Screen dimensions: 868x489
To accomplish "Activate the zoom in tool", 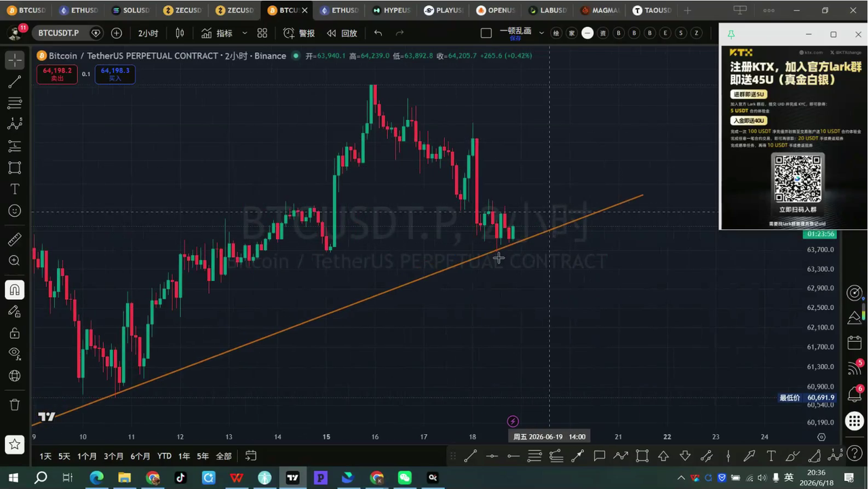I will pos(14,260).
